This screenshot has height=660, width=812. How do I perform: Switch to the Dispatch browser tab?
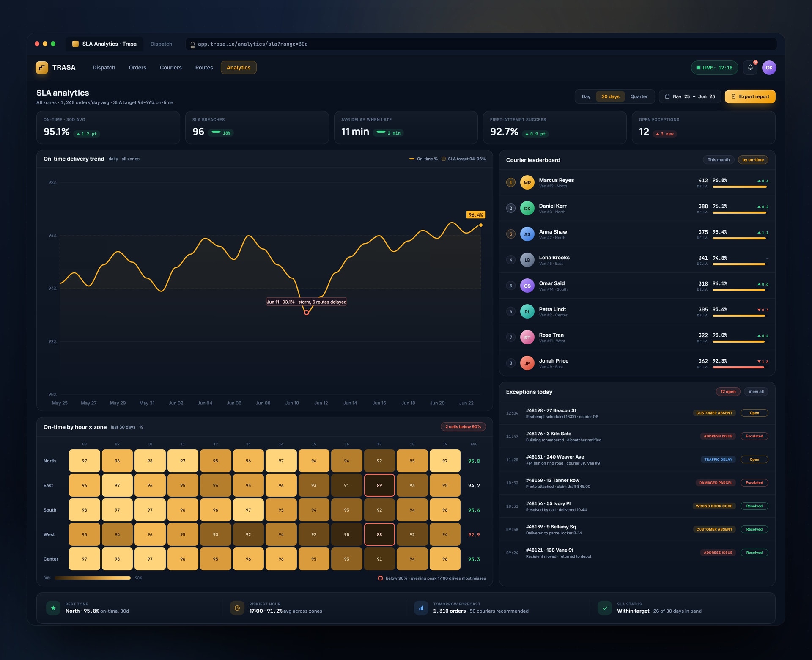coord(161,44)
